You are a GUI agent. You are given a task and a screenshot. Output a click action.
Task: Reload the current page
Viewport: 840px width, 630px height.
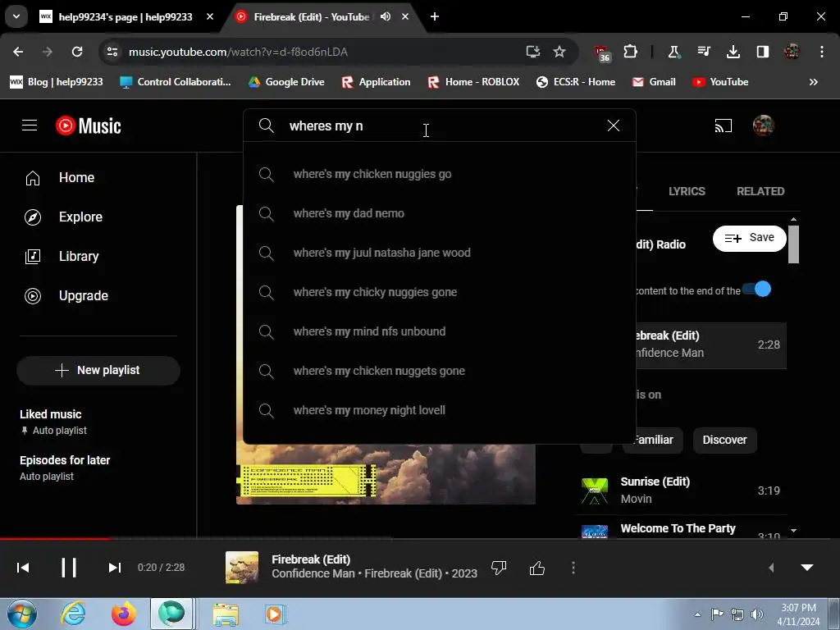(x=77, y=52)
